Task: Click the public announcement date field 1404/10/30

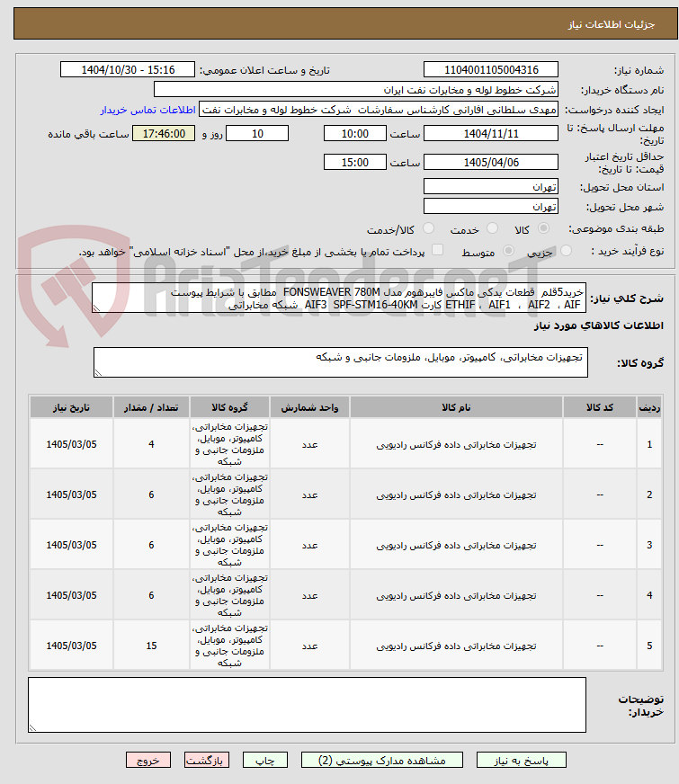Action: [x=128, y=69]
